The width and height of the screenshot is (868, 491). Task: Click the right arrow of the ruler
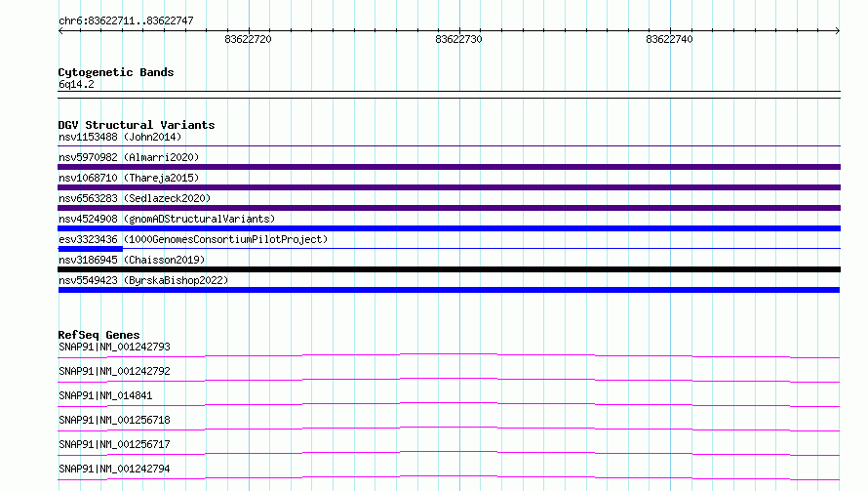[x=838, y=30]
